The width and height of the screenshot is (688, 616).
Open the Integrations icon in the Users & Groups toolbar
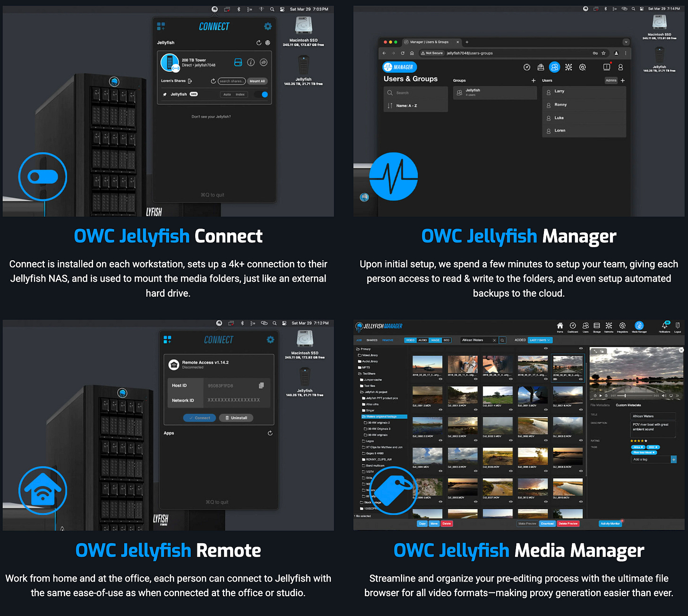pyautogui.click(x=583, y=68)
